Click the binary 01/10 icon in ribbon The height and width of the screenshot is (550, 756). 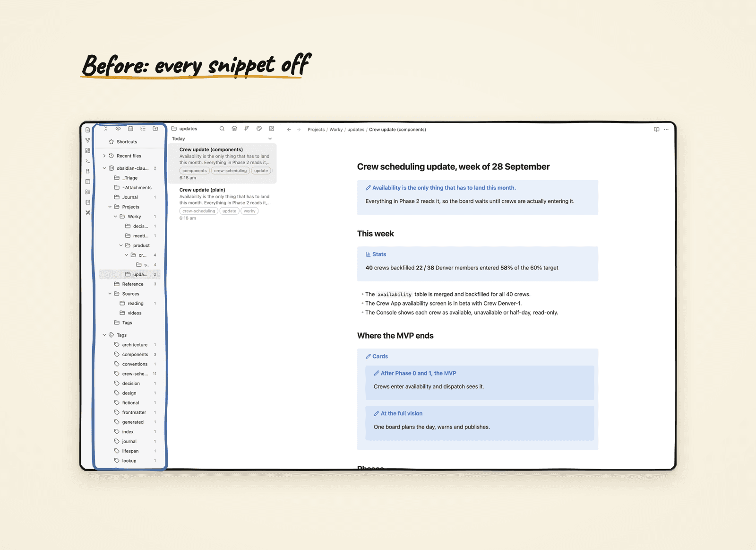pyautogui.click(x=88, y=171)
